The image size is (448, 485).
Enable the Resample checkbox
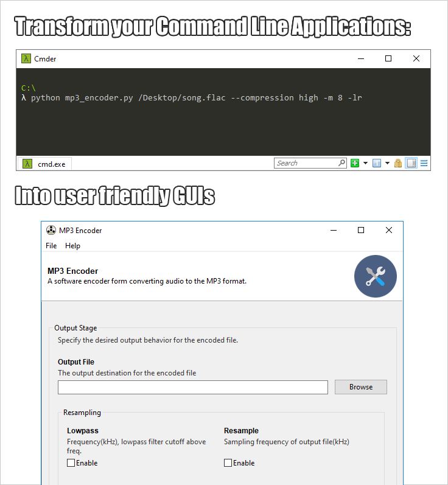pyautogui.click(x=228, y=462)
